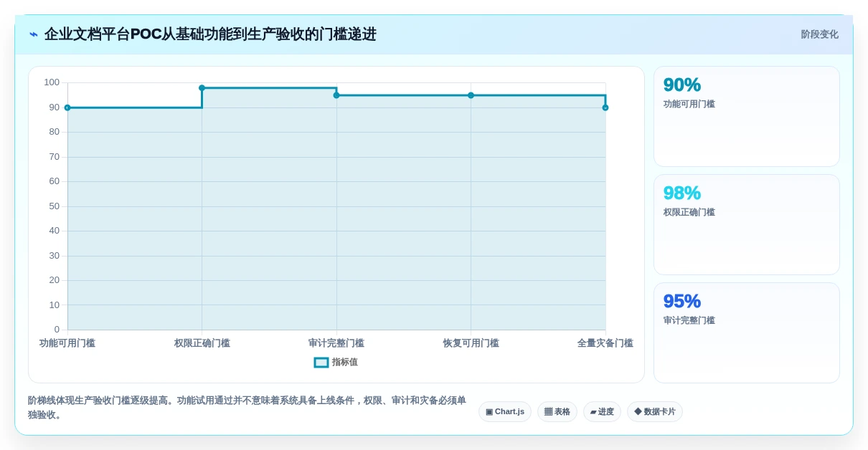
Task: Select the 数据卡片 tag chip
Action: click(655, 412)
